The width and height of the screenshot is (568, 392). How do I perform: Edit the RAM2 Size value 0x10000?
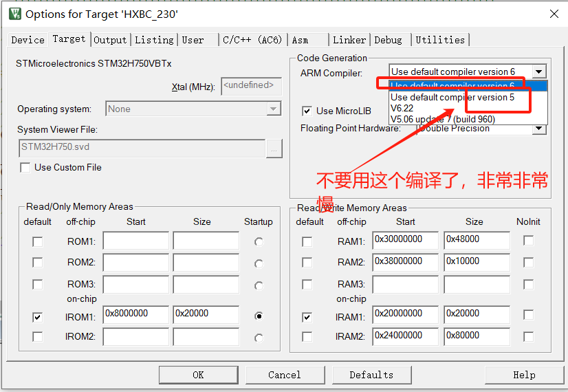[x=477, y=263]
